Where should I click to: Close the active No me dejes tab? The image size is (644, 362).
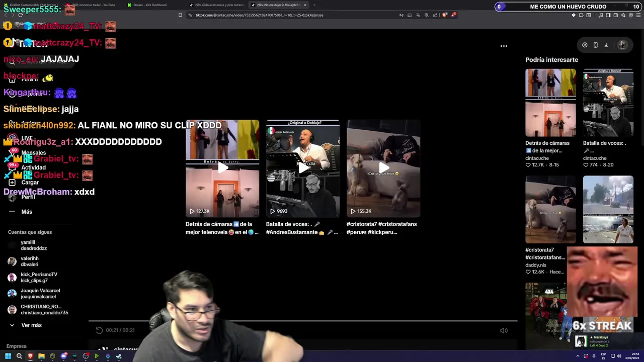[305, 5]
